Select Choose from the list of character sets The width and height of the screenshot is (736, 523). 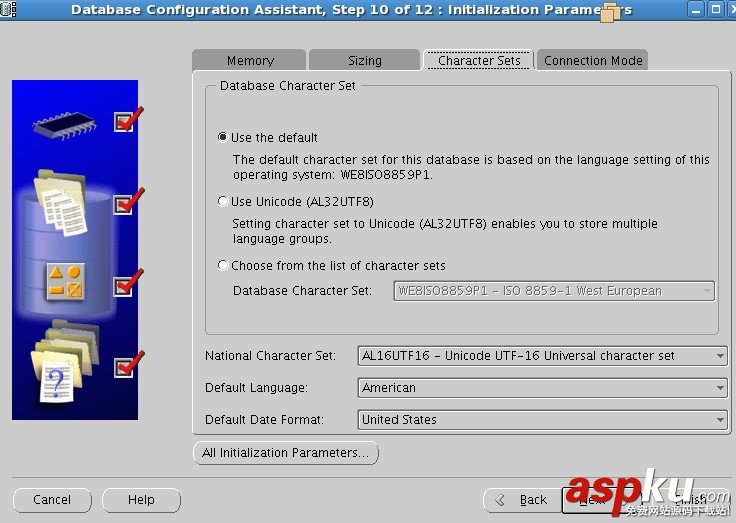coord(223,265)
